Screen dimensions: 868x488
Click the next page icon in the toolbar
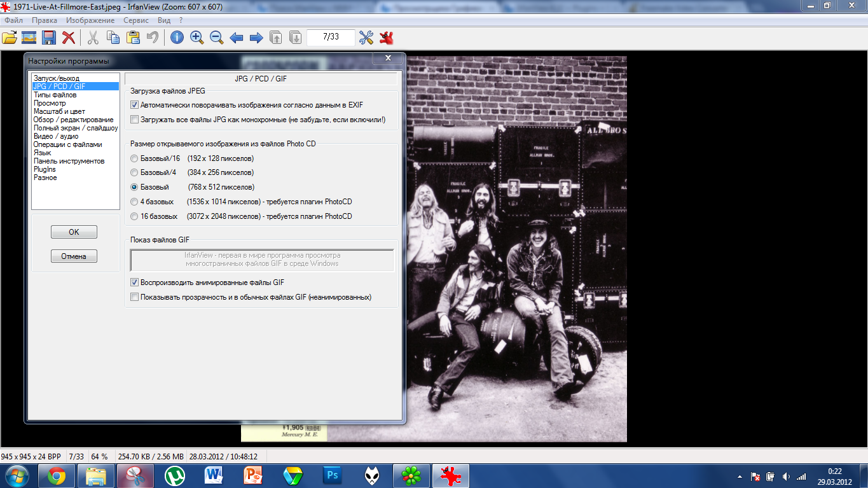coord(296,38)
